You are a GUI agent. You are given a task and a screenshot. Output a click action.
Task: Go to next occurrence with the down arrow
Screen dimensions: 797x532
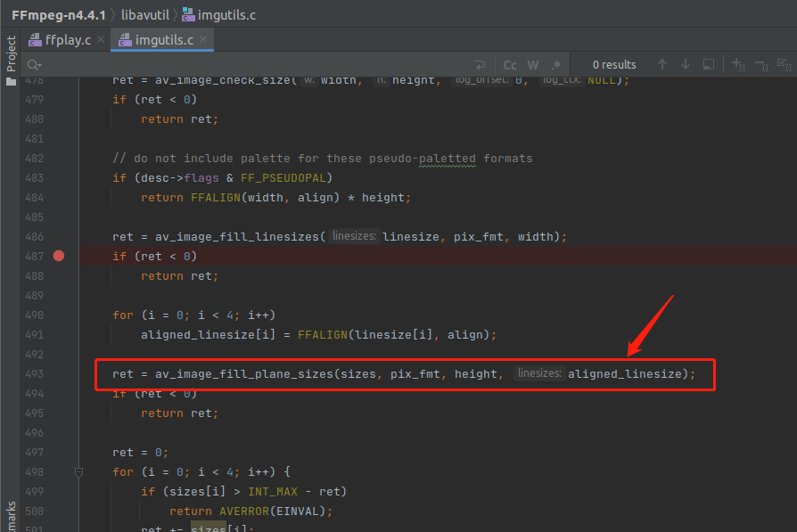pyautogui.click(x=685, y=65)
